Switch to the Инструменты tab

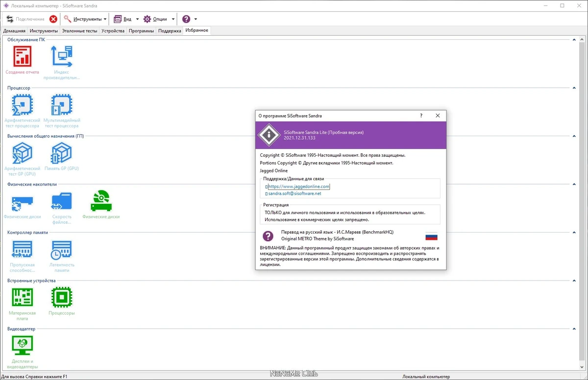coord(44,31)
